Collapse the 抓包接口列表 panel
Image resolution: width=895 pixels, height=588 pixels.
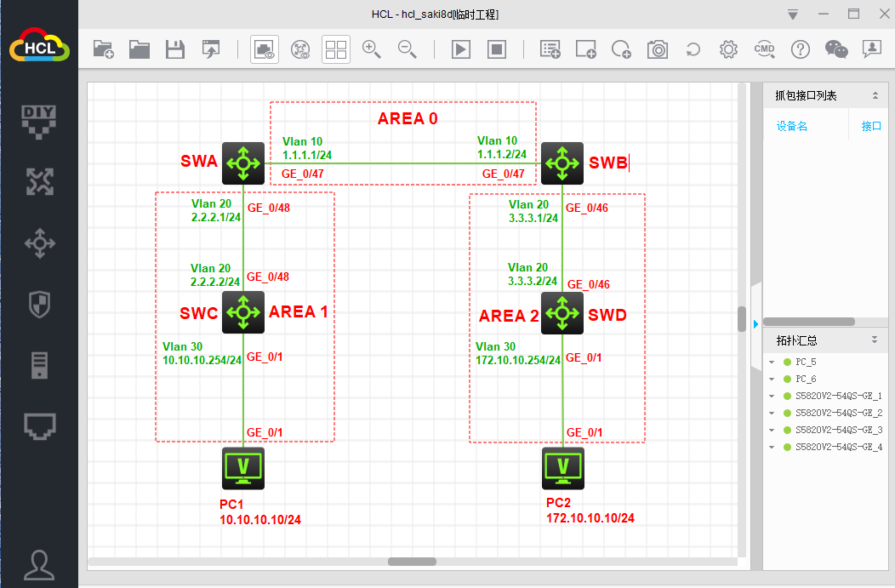(x=875, y=95)
